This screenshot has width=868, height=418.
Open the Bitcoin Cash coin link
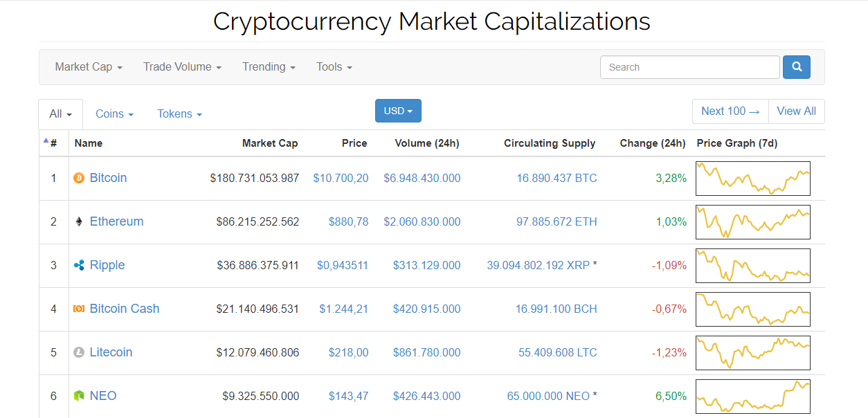(125, 309)
